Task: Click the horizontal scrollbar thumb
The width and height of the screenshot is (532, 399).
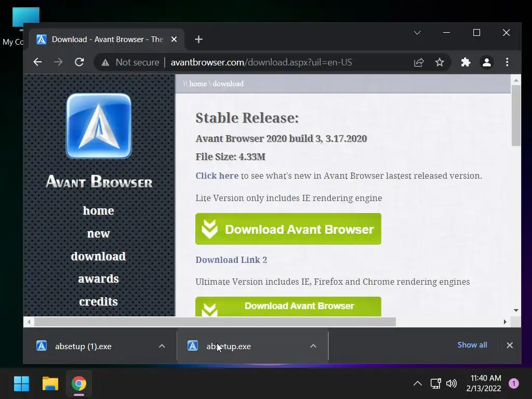Action: click(215, 322)
